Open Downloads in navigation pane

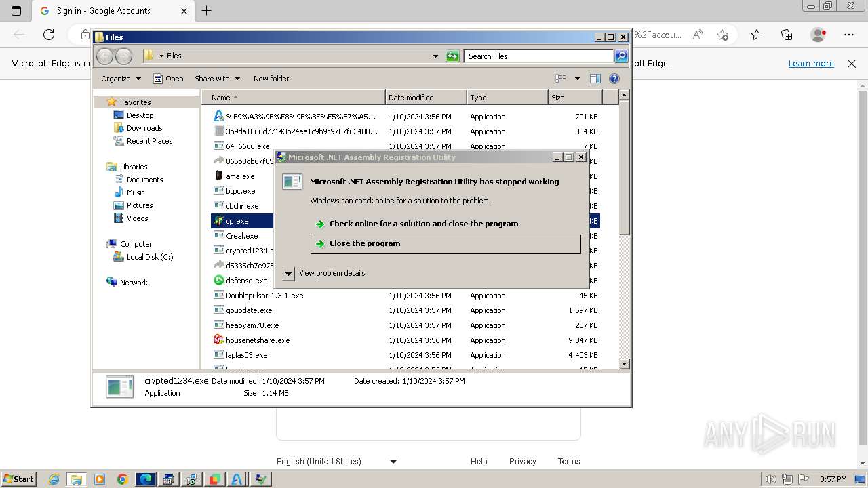tap(144, 128)
